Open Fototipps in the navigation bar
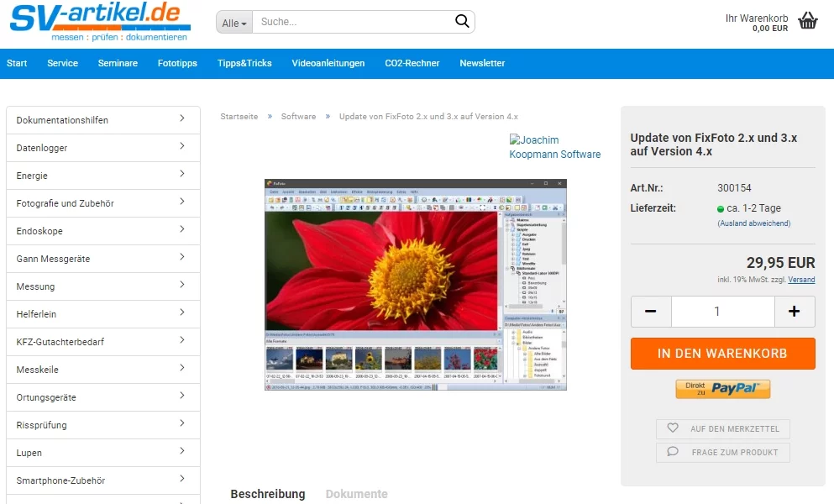834x504 pixels. (177, 63)
